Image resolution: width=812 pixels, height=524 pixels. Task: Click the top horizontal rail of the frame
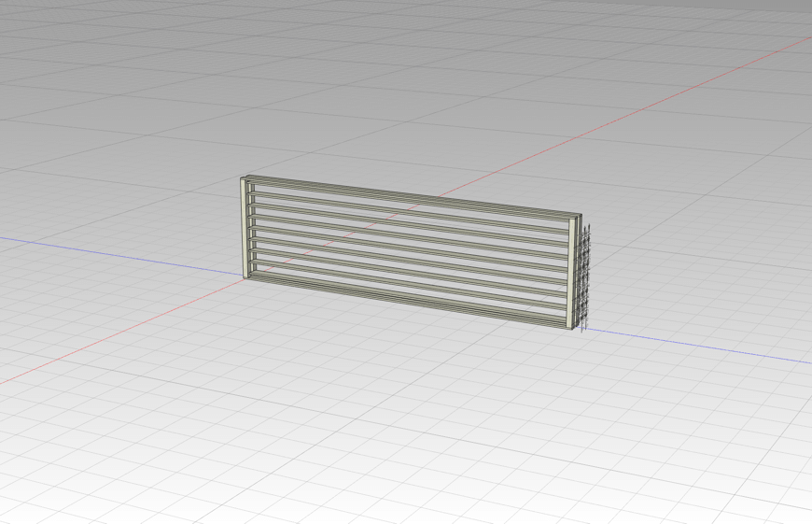pyautogui.click(x=413, y=198)
